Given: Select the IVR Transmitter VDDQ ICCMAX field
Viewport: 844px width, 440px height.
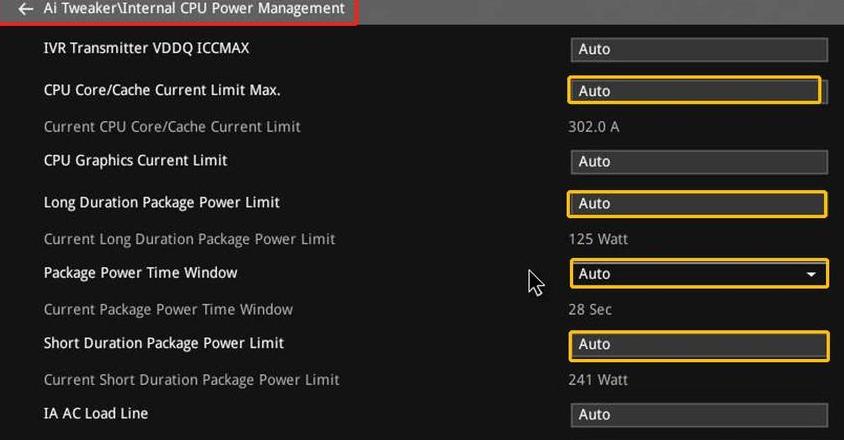Looking at the screenshot, I should pos(699,50).
